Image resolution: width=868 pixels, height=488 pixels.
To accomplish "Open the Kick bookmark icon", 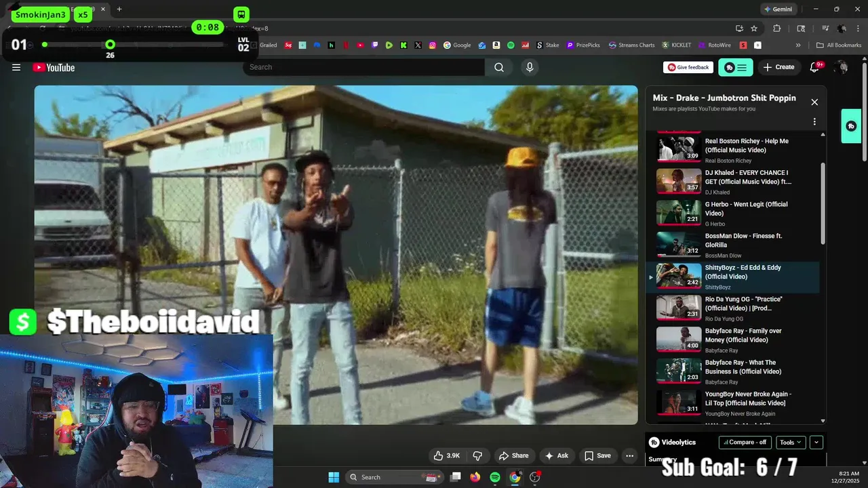I will [x=403, y=45].
